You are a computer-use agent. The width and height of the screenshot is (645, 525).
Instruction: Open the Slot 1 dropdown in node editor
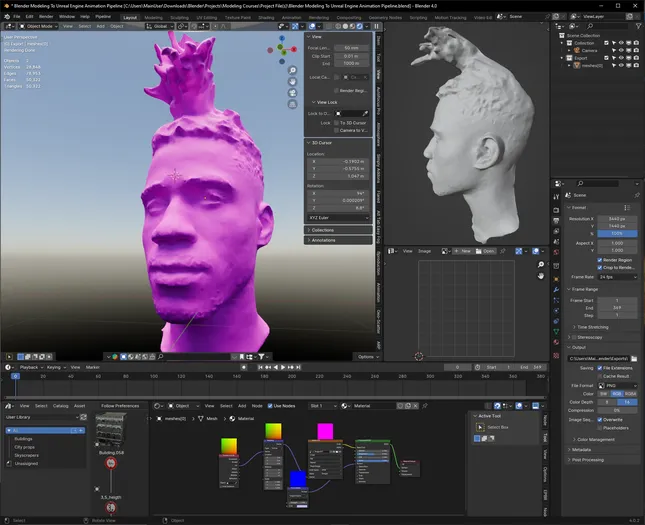(x=323, y=406)
